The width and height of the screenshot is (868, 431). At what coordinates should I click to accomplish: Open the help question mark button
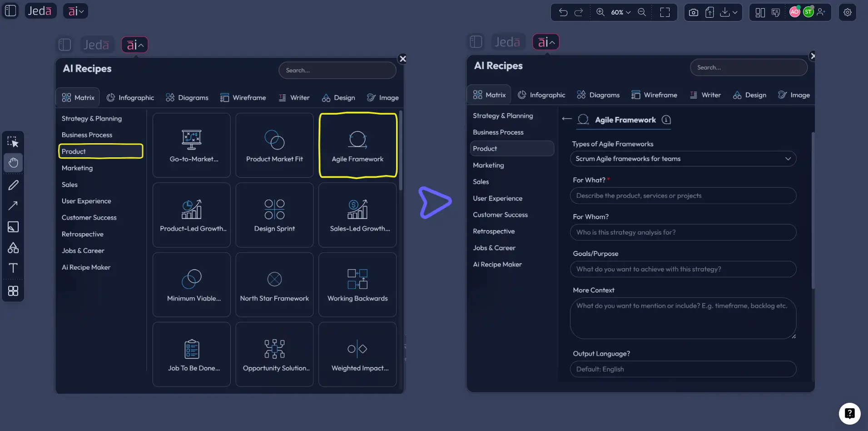849,413
